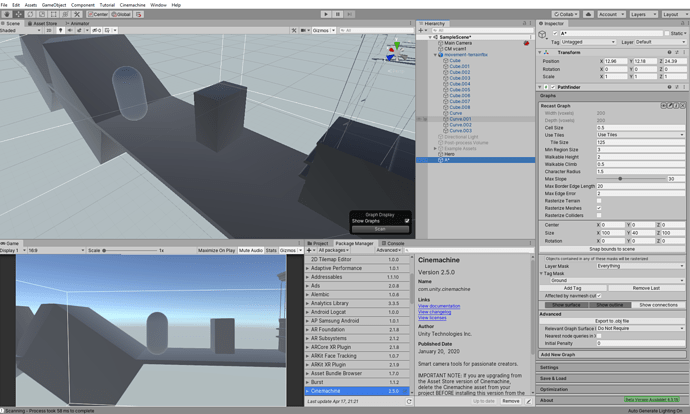Click the Step frame button
Image resolution: width=690 pixels, height=414 pixels.
(349, 14)
